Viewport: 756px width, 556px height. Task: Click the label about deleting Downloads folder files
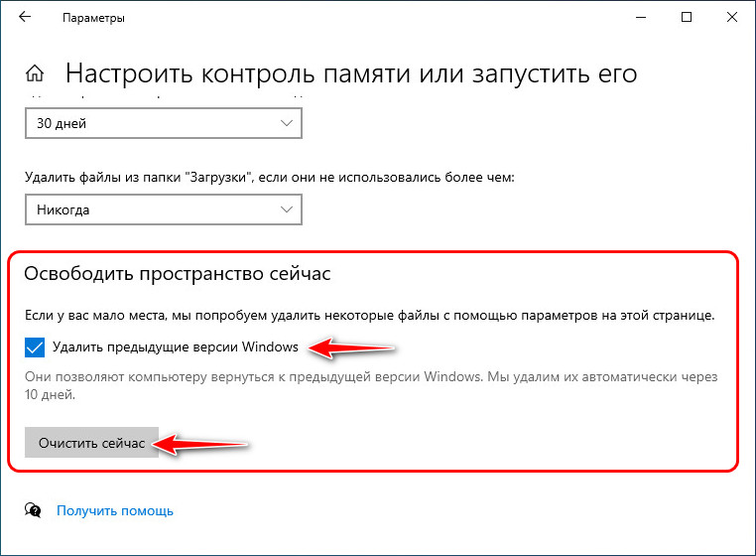click(x=270, y=177)
